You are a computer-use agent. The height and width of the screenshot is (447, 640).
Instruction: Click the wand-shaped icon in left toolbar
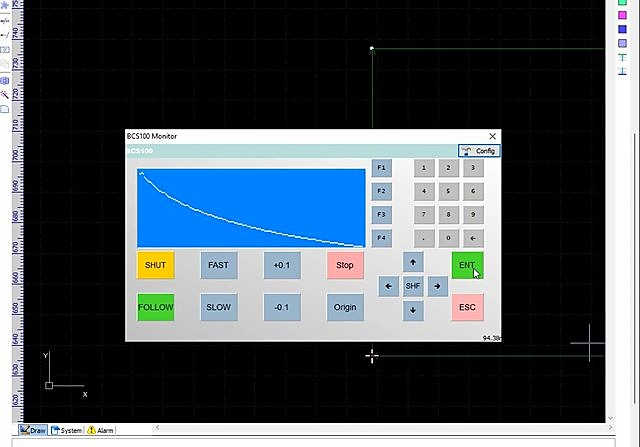(5, 95)
